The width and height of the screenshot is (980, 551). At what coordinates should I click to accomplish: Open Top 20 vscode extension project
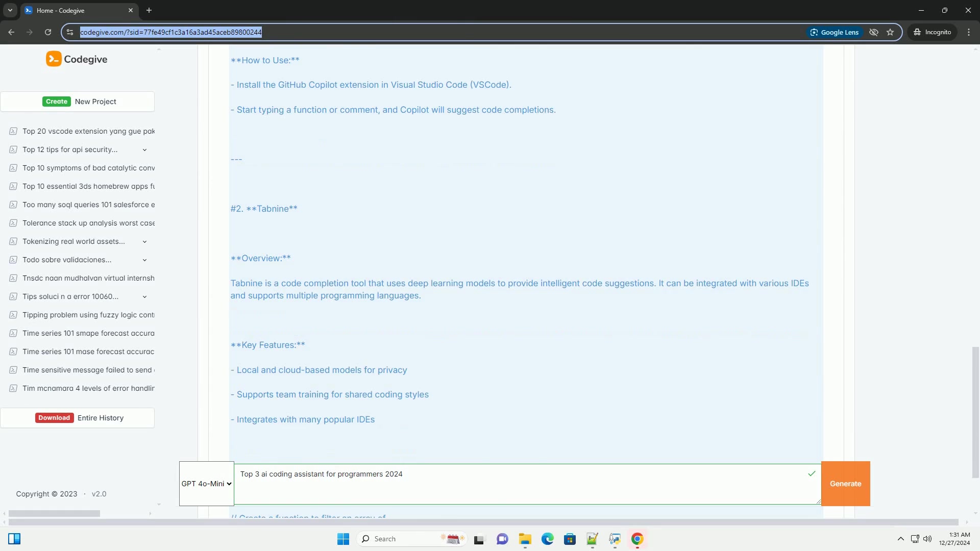coord(88,131)
